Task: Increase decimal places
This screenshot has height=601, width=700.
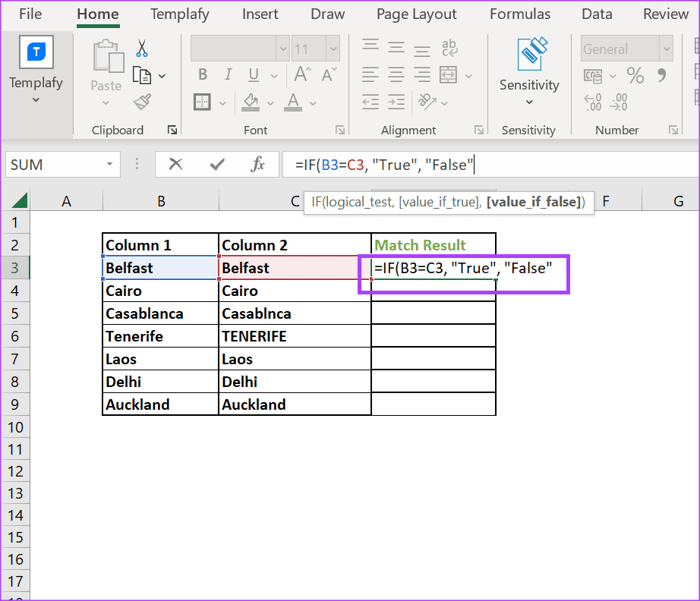Action: pos(593,102)
